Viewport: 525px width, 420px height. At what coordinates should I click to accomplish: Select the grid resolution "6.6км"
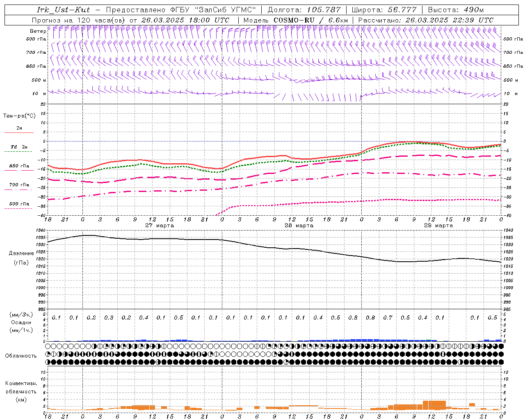338,20
